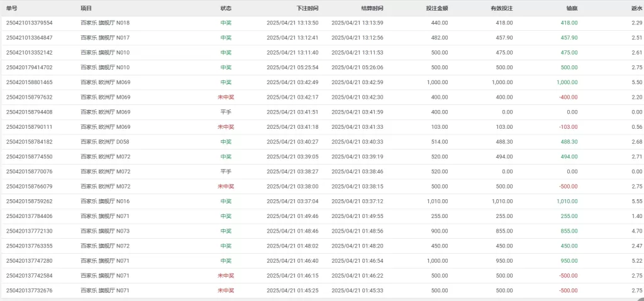Click bet amount 514.00
The height and width of the screenshot is (301, 644).
440,141
